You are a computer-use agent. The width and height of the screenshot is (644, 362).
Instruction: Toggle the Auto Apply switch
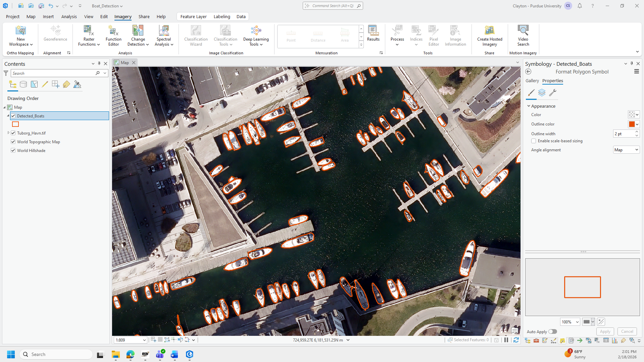point(552,331)
